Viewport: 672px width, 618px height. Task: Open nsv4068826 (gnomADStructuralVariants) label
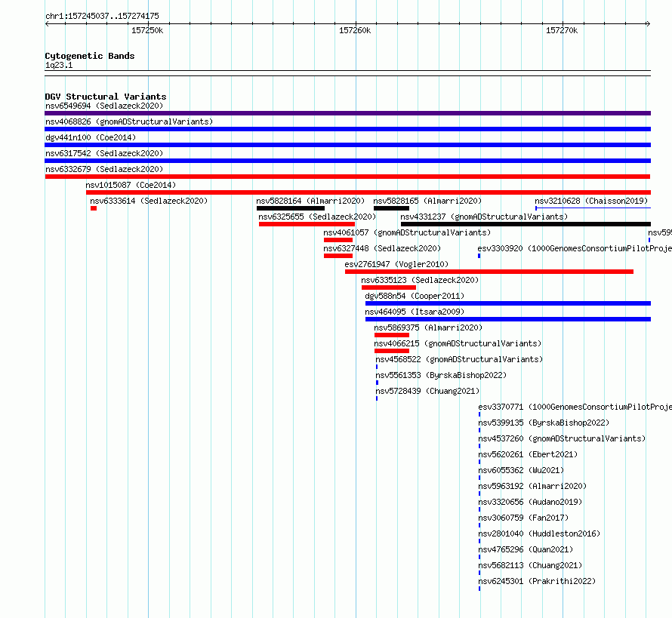[129, 121]
